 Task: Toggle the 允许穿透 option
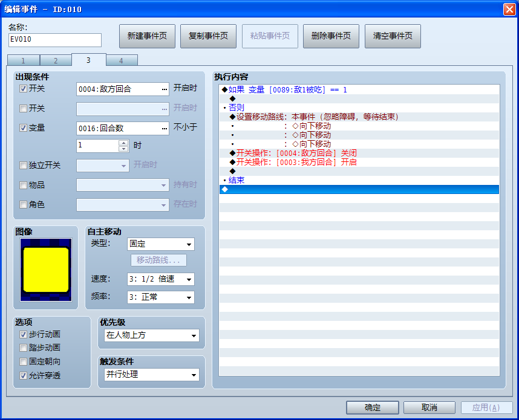[x=23, y=375]
